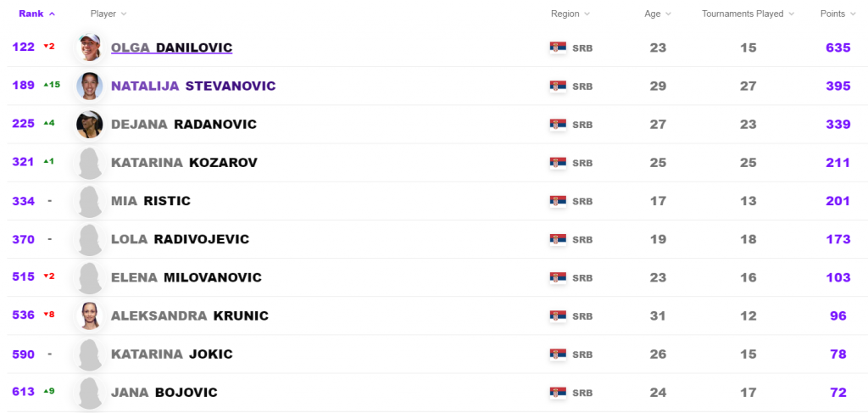The height and width of the screenshot is (413, 868).
Task: Open Elena Milovanovic profile link
Action: pyautogui.click(x=186, y=277)
